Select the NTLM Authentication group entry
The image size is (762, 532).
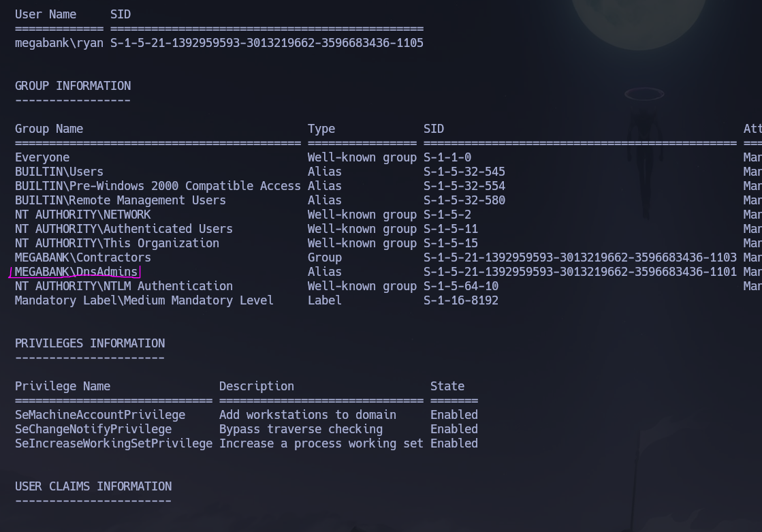(123, 286)
